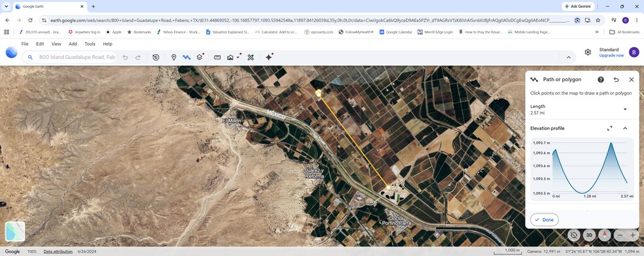Open the Edit menu
644x256 pixels.
click(40, 44)
